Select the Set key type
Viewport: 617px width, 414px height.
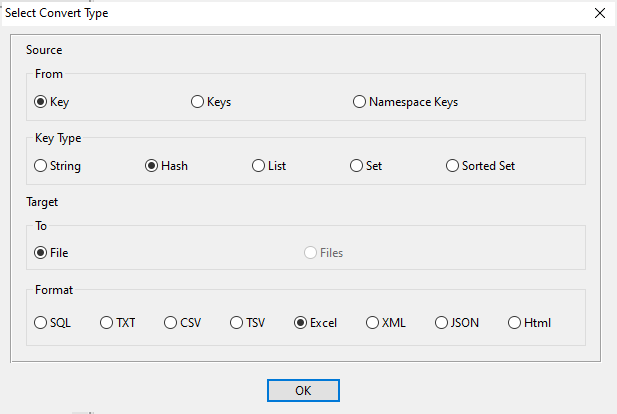[356, 166]
